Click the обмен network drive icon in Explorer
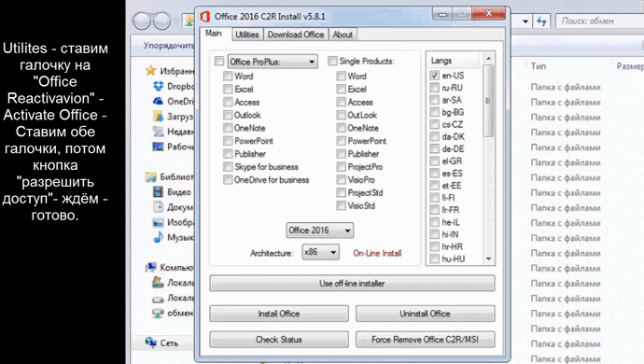This screenshot has width=644, height=364. point(158,313)
